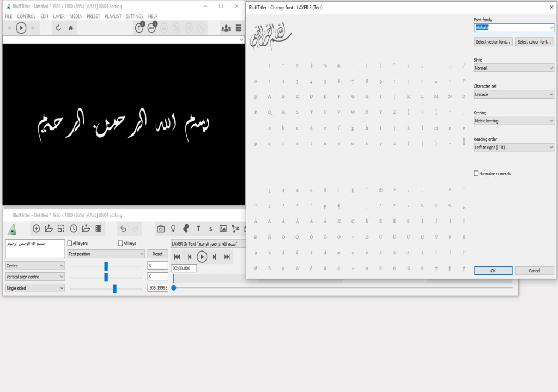
Task: Click the 505.19995 value field
Action: [x=157, y=288]
